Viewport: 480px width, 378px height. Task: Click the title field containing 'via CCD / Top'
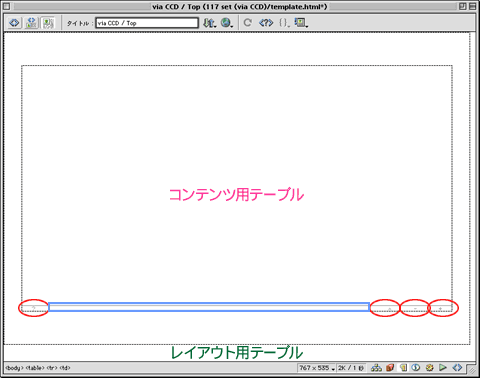pos(147,23)
